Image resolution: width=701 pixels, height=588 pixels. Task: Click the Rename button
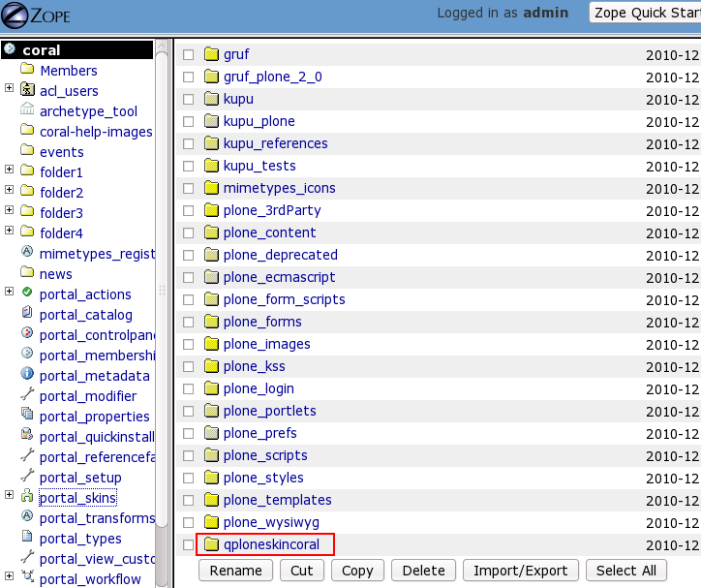pyautogui.click(x=235, y=571)
